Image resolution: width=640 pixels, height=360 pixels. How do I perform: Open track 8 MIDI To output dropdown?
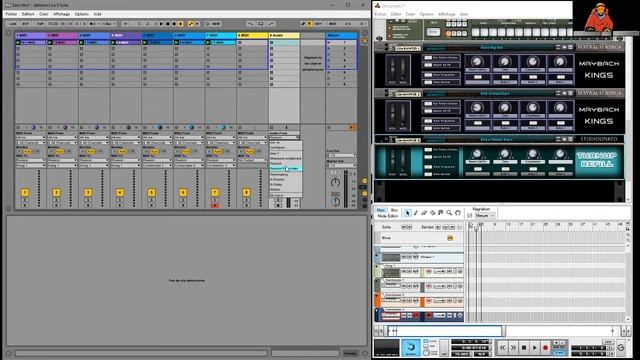point(252,160)
